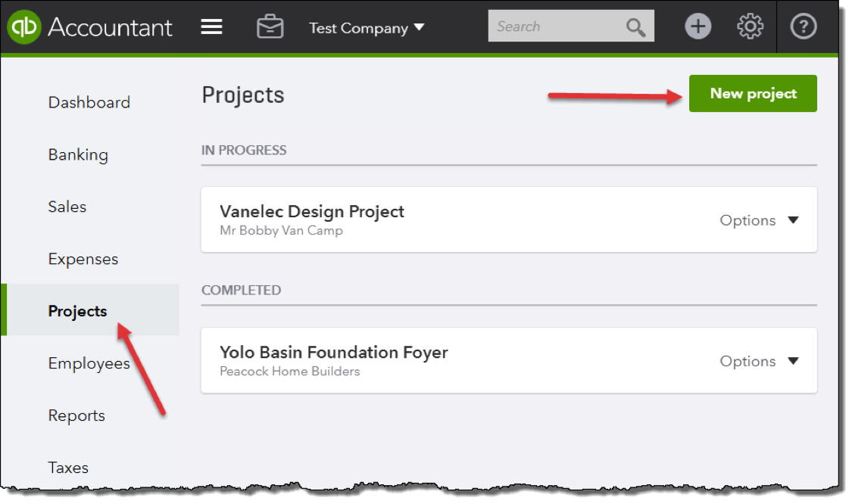The width and height of the screenshot is (852, 504).
Task: Open the accountant briefcase toolbox icon
Action: click(270, 27)
